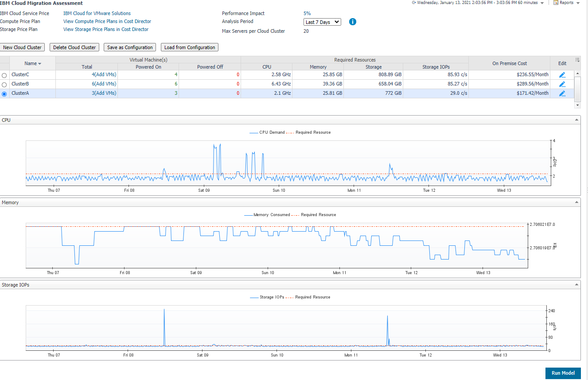Click the On Premise Cost column header
The image size is (588, 380).
510,63
